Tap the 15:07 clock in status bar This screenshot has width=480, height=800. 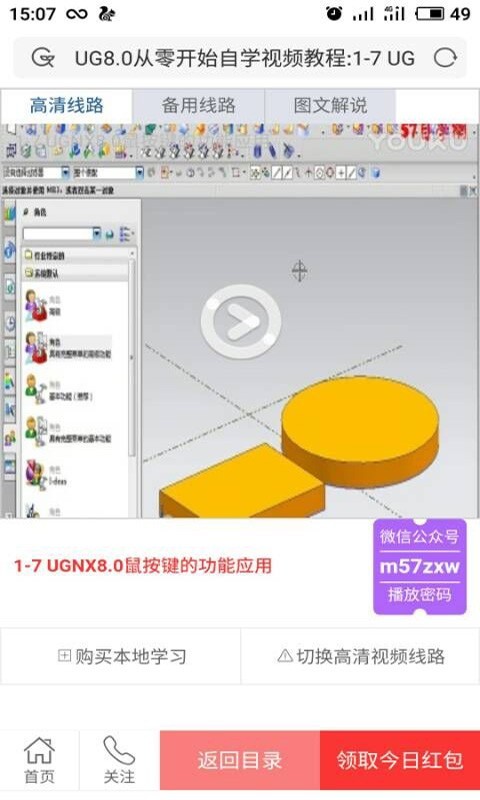click(33, 14)
